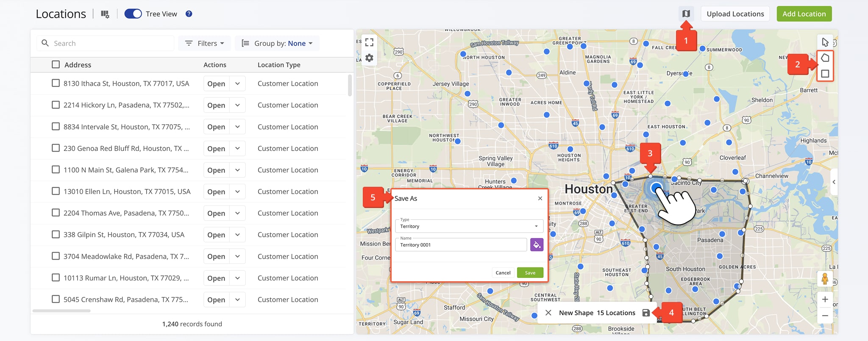Check the 2214 Hickory Ln row

56,105
